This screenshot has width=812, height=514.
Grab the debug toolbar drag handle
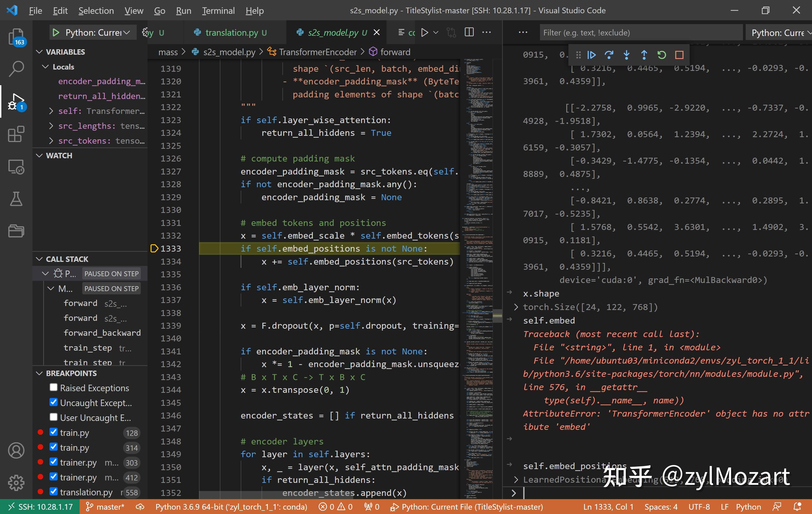[x=579, y=55]
